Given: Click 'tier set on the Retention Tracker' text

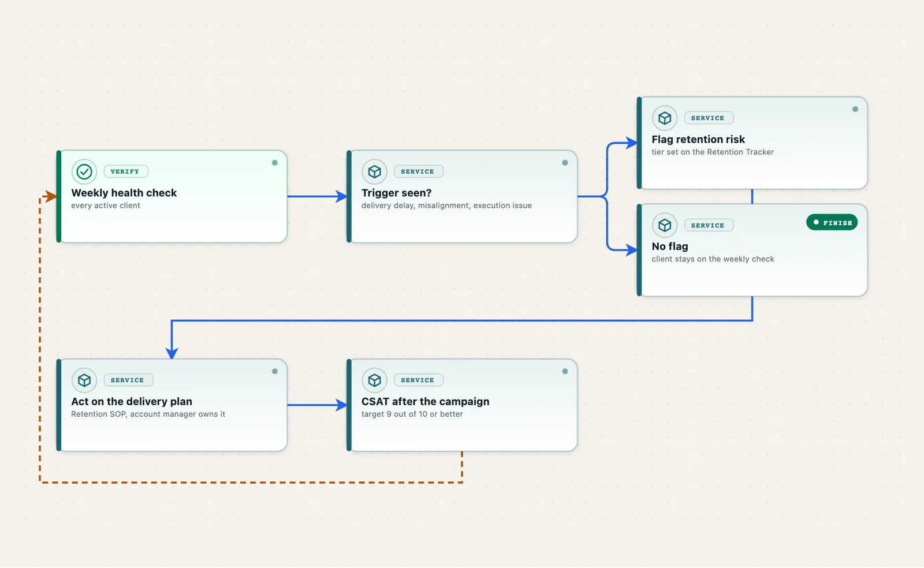Looking at the screenshot, I should coord(713,152).
